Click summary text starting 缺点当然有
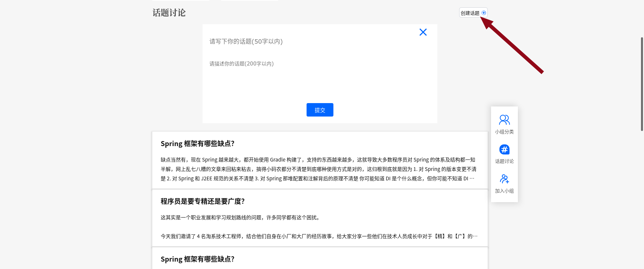Screen dimensions: 644x269 [x=318, y=169]
